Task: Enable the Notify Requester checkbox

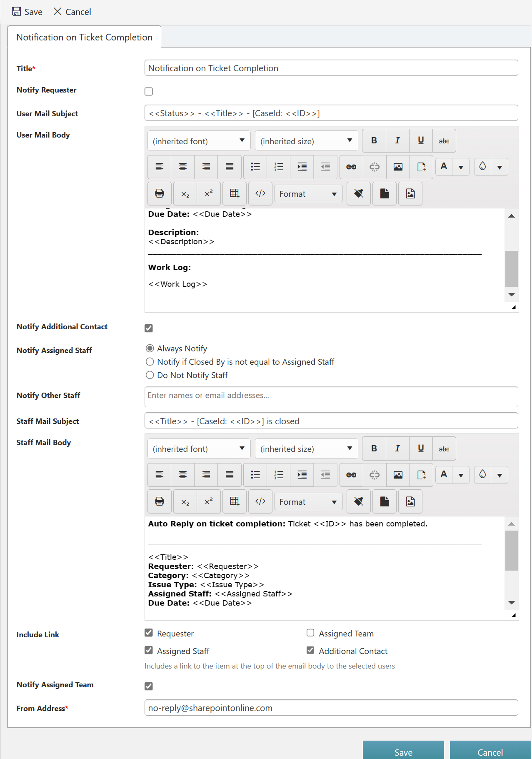Action: tap(149, 91)
